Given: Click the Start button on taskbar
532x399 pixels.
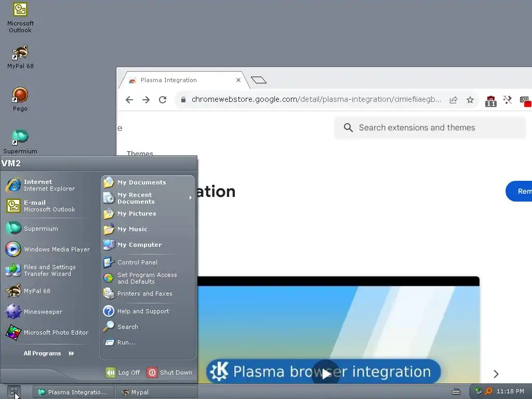Looking at the screenshot, I should 14,392.
